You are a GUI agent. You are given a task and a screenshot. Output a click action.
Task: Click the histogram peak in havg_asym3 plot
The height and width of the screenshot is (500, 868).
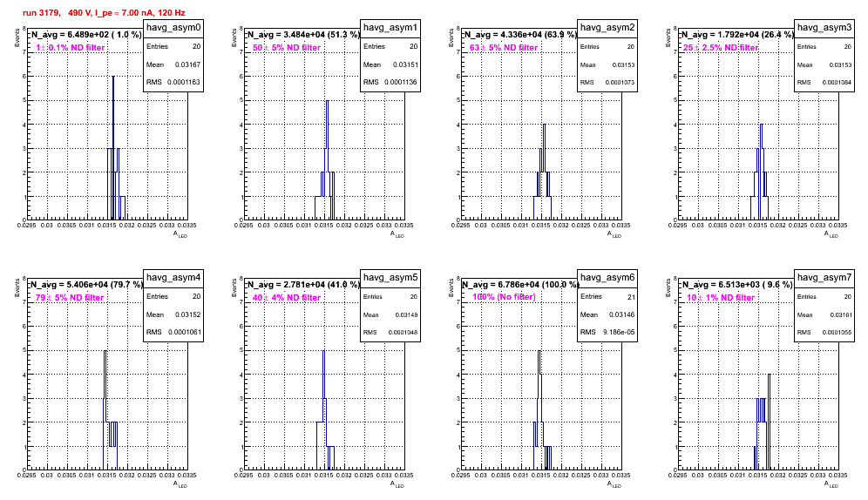[x=761, y=125]
